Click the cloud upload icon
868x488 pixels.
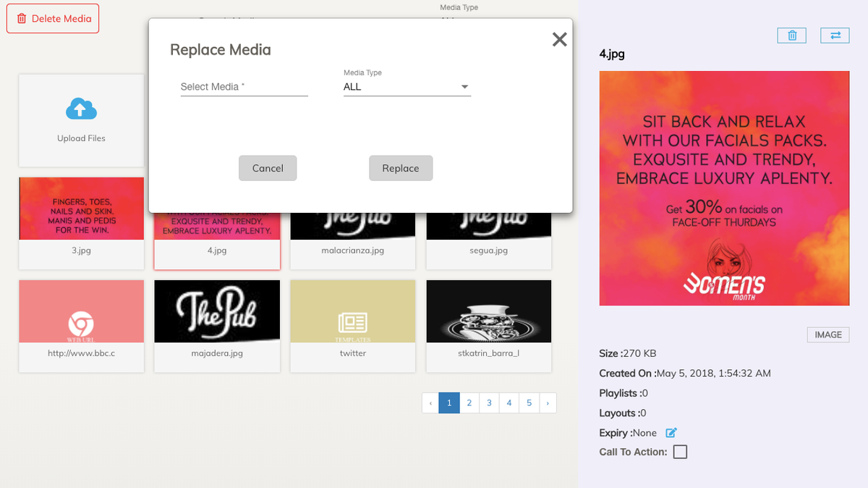(x=81, y=110)
